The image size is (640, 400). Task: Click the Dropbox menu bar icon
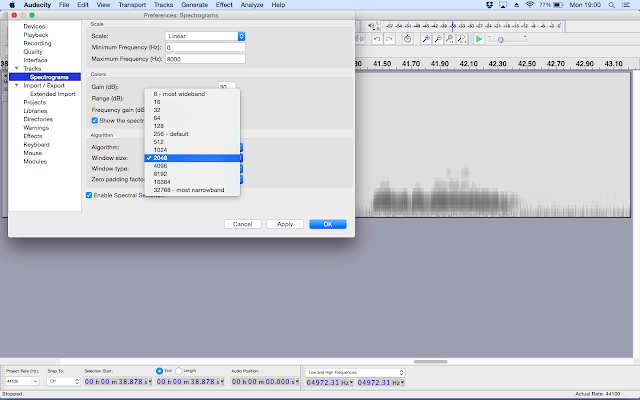[x=489, y=5]
